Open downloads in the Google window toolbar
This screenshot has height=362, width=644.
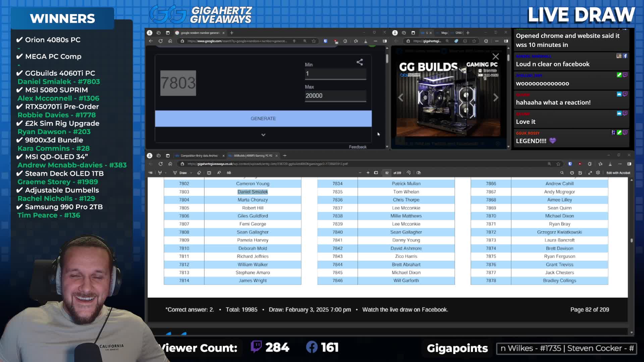tap(366, 41)
